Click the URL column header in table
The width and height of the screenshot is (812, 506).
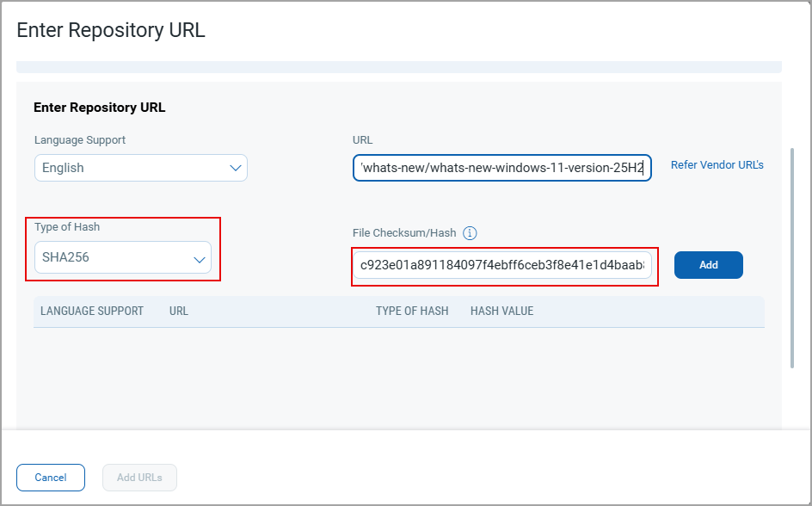pos(179,311)
